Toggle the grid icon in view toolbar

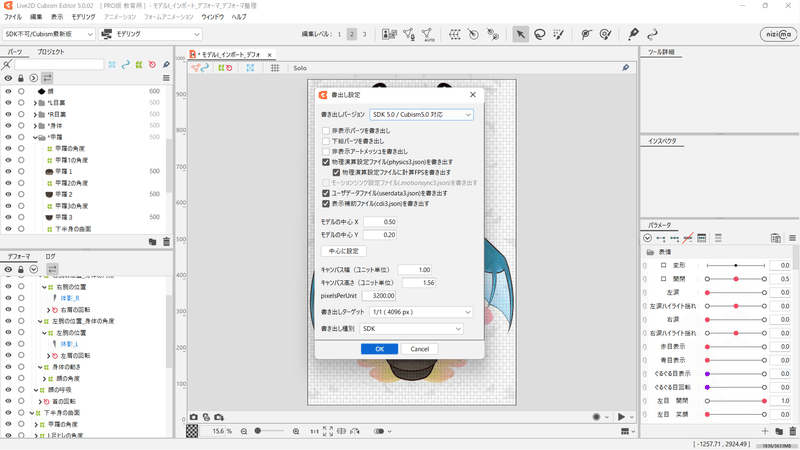click(x=274, y=68)
